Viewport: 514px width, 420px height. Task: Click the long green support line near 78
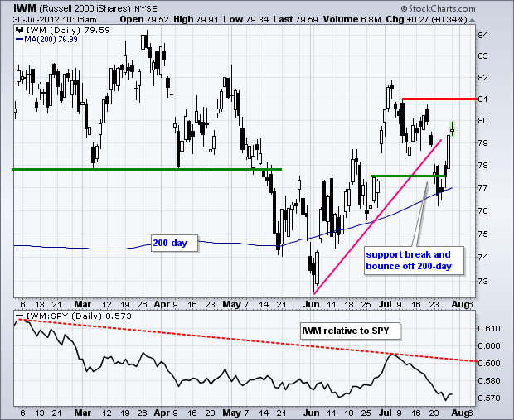[x=147, y=169]
